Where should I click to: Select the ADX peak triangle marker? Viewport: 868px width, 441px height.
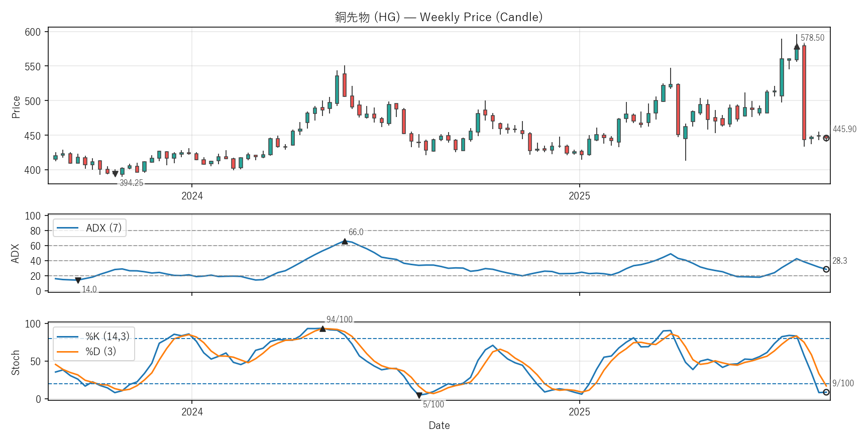pos(345,242)
